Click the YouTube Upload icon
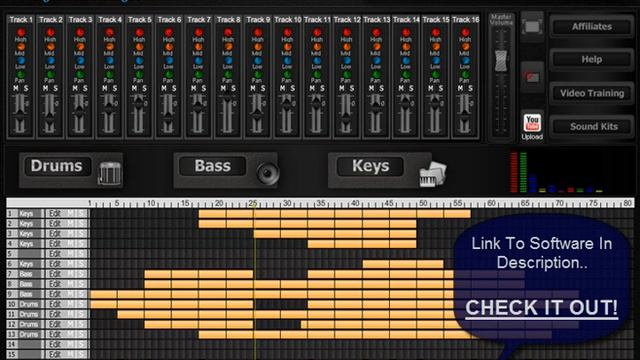The image size is (640, 360). click(532, 127)
